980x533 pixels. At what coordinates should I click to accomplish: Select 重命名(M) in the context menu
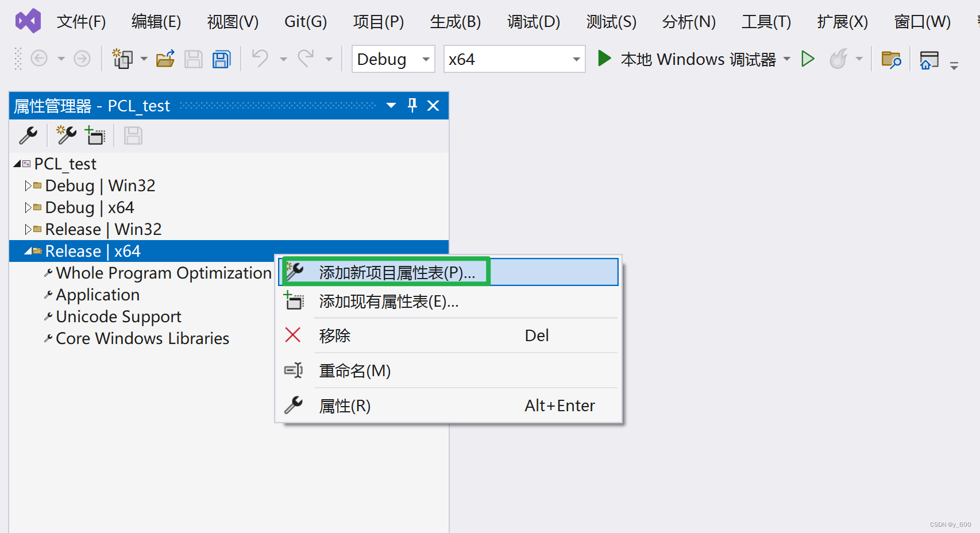pos(354,370)
